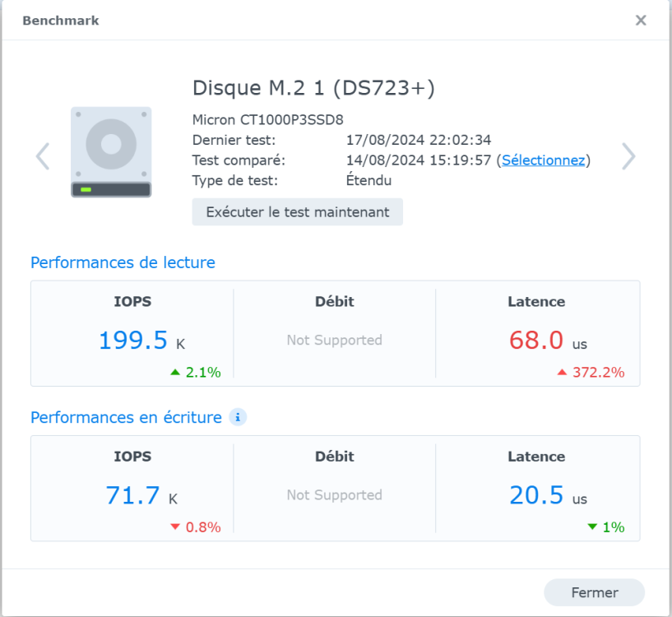This screenshot has height=617, width=672.
Task: Click the read IOPS change 2.1%
Action: tap(196, 372)
